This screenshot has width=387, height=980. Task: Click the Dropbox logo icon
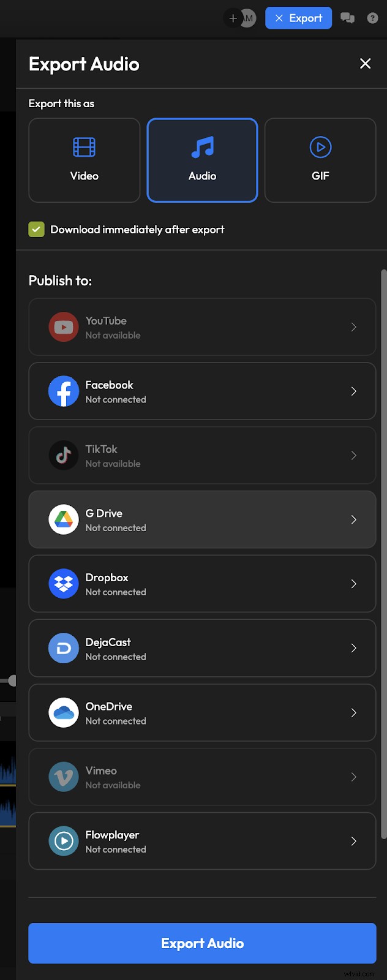tap(64, 584)
